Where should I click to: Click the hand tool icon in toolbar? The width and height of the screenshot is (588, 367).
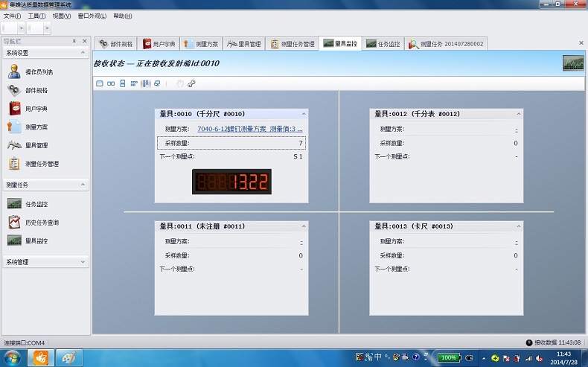pyautogui.click(x=179, y=83)
